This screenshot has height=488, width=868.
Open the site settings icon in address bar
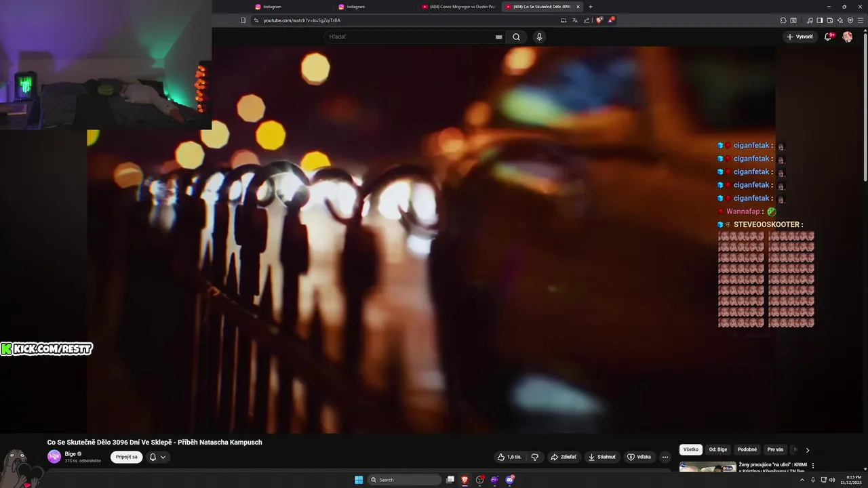pos(256,20)
